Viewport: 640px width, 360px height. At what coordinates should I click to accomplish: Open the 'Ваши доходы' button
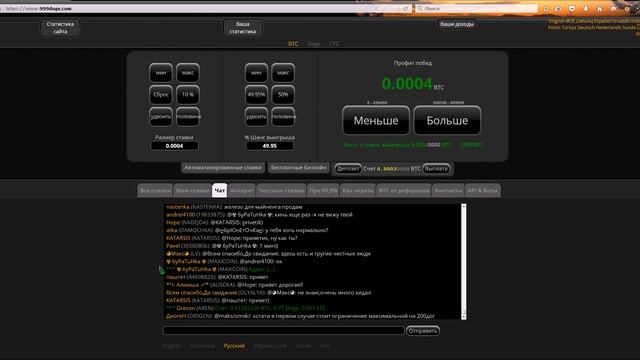(x=457, y=24)
